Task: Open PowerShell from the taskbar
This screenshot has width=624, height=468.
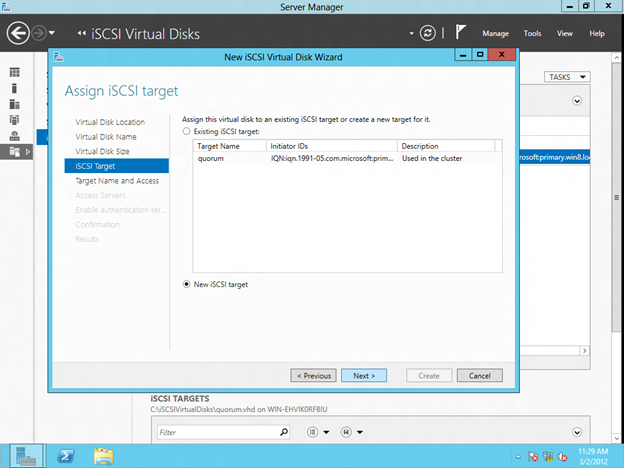Action: [66, 455]
